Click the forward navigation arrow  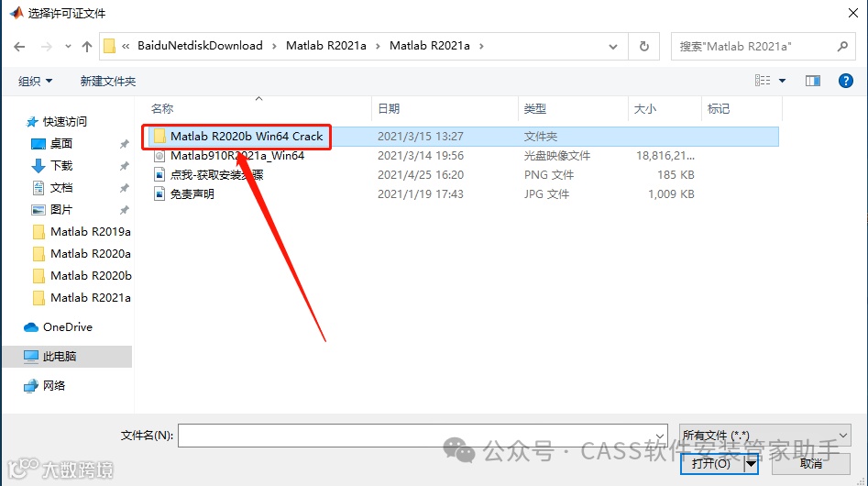(x=47, y=47)
